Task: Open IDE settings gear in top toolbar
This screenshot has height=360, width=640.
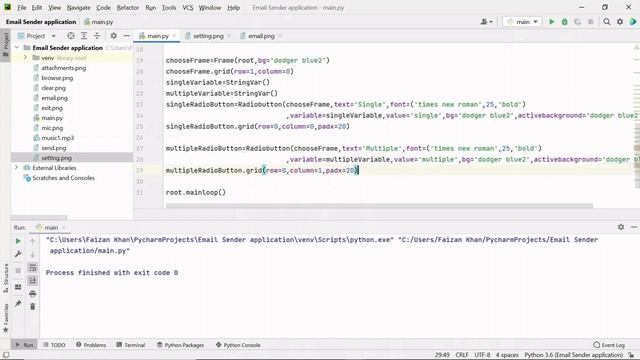Action: pos(620,22)
